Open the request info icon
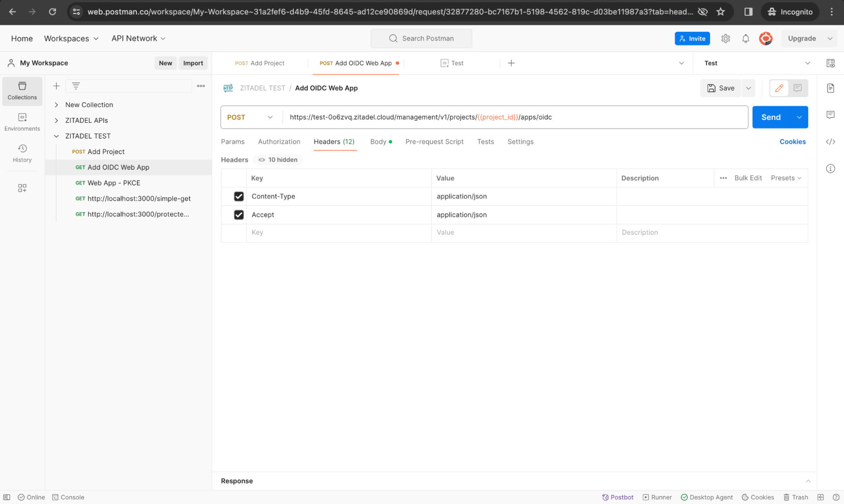The image size is (844, 504). point(830,168)
